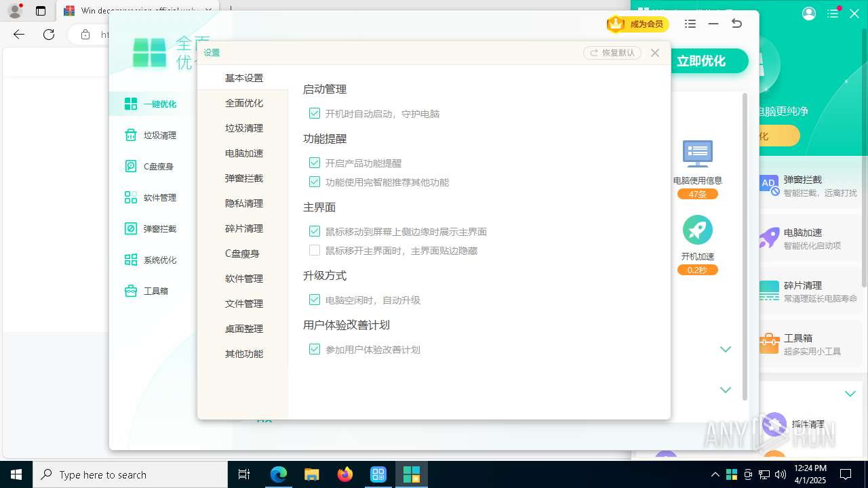The width and height of the screenshot is (868, 488).
Task: Select C盘瘦身 settings tab
Action: [x=243, y=253]
